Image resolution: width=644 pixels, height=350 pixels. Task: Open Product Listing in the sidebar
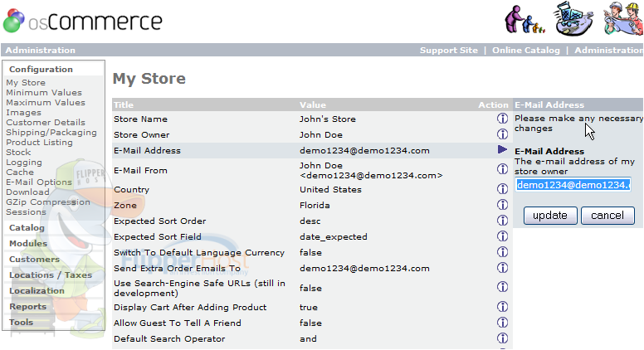point(39,143)
